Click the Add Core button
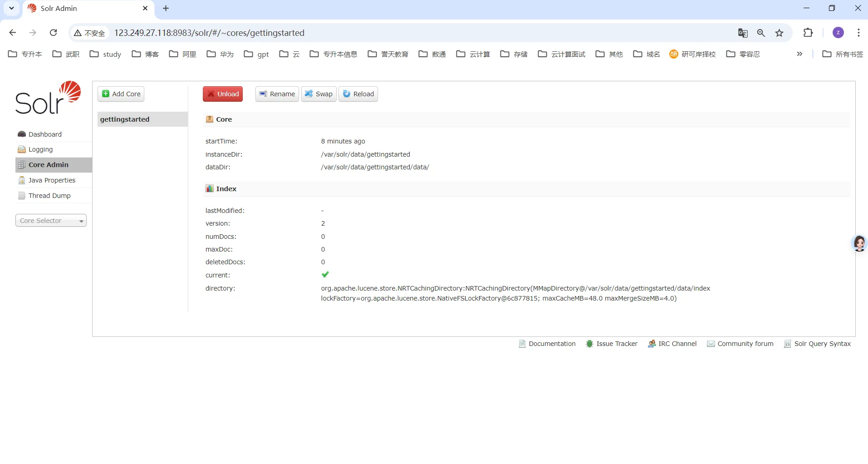This screenshot has height=464, width=868. coord(121,94)
